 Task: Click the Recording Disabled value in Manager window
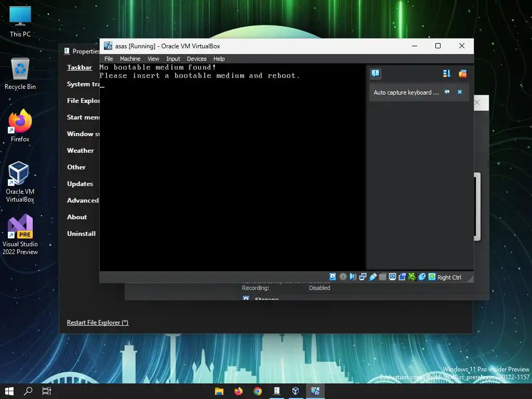coord(320,288)
